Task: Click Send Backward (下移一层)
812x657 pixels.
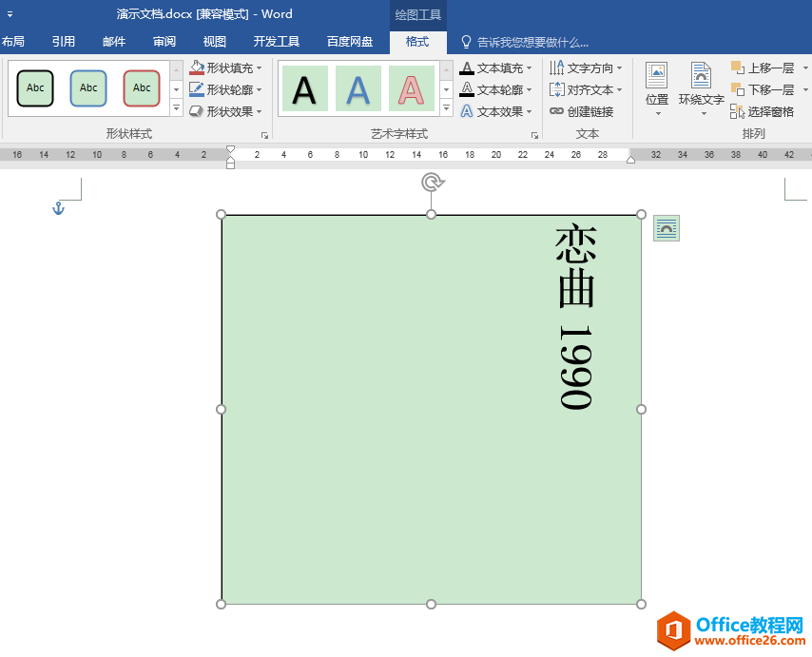Action: pyautogui.click(x=763, y=89)
